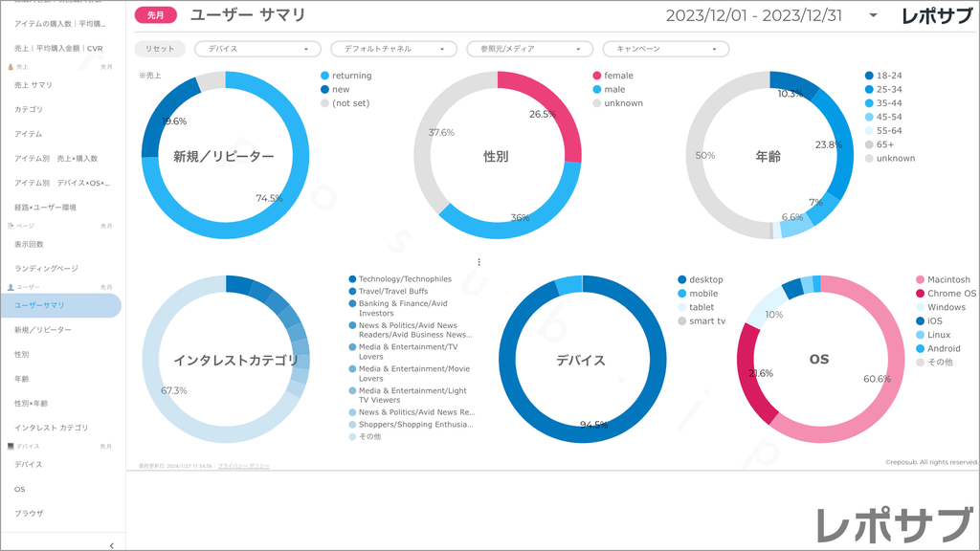Open the キャンペーン filter dropdown

click(665, 49)
